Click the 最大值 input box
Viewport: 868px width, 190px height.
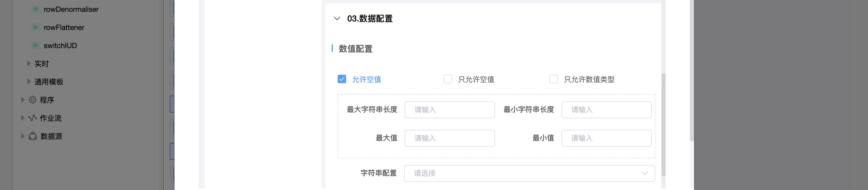pyautogui.click(x=449, y=138)
